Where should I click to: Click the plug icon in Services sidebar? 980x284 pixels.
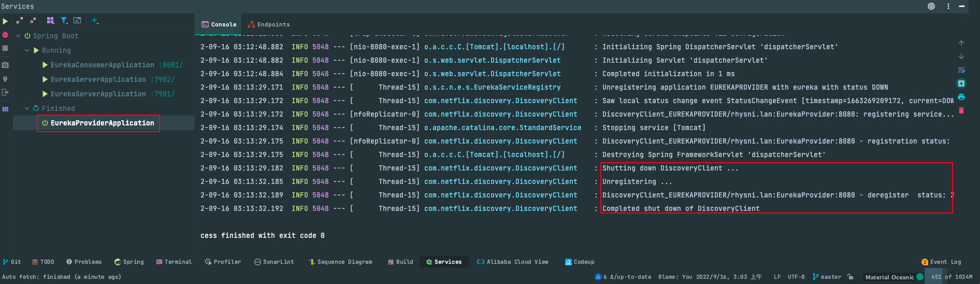tap(5, 79)
